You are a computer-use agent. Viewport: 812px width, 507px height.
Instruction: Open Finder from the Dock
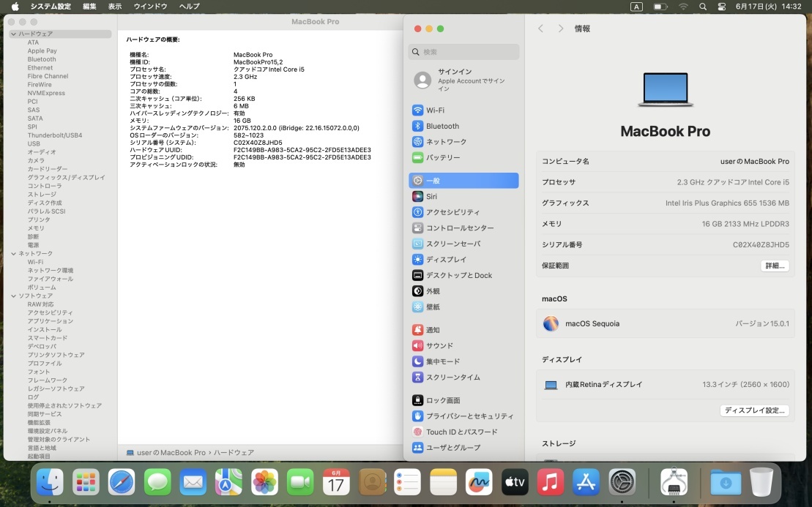[50, 482]
